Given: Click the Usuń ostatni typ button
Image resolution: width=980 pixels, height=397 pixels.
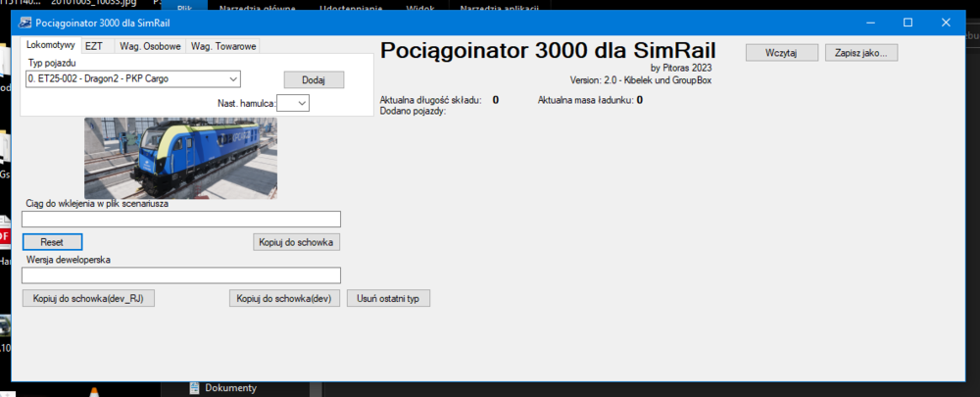Looking at the screenshot, I should pos(388,298).
